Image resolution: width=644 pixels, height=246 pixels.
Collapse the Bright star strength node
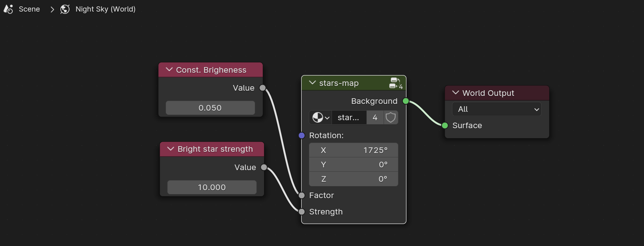[171, 149]
